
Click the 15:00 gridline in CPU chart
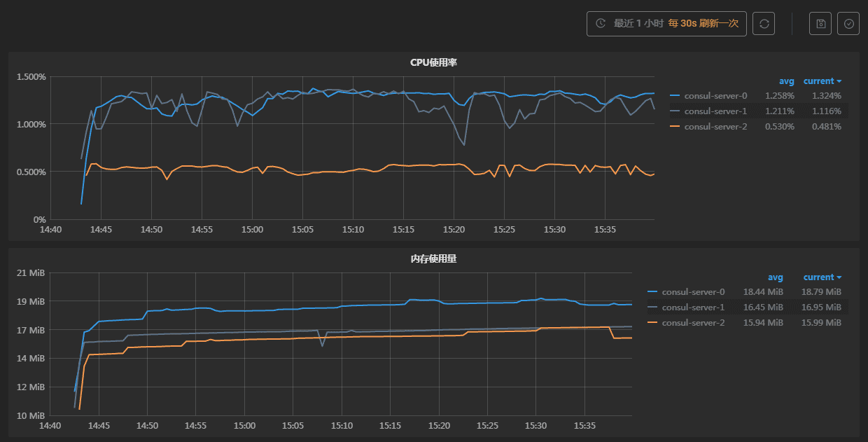point(252,147)
